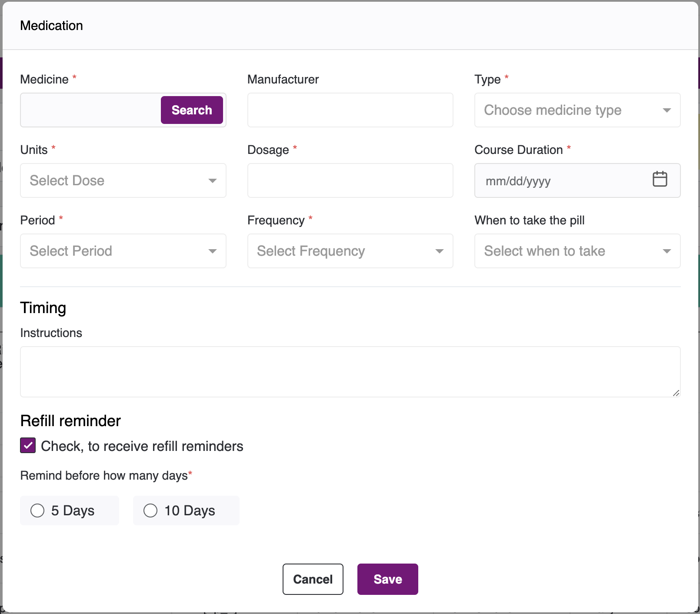Screen dimensions: 700x614
Task: Click the Course Duration date field
Action: 561,181
